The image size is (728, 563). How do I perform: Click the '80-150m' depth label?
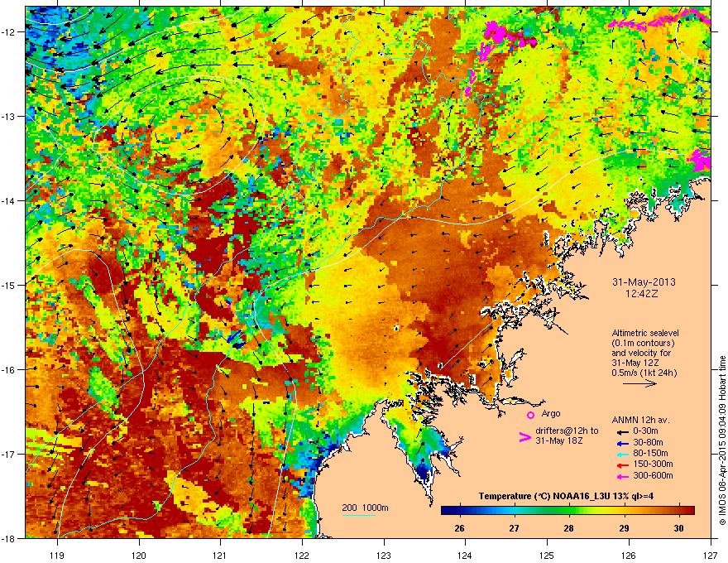650,453
